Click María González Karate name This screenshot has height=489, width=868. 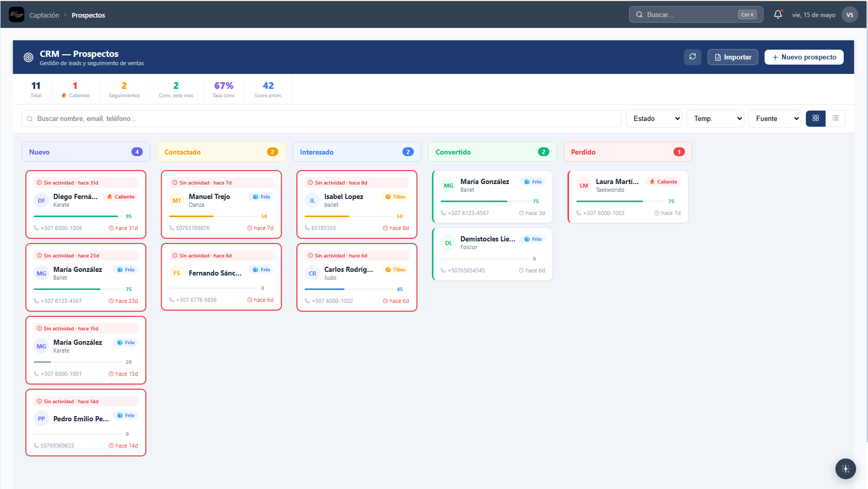tap(78, 342)
